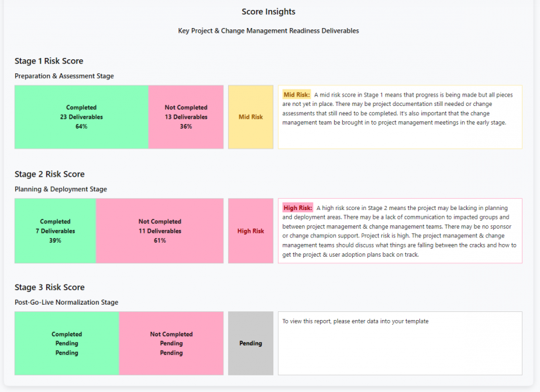Screen dimensions: 540x392
Task: Select the green Completed 23 Deliverables bar
Action: click(81, 117)
